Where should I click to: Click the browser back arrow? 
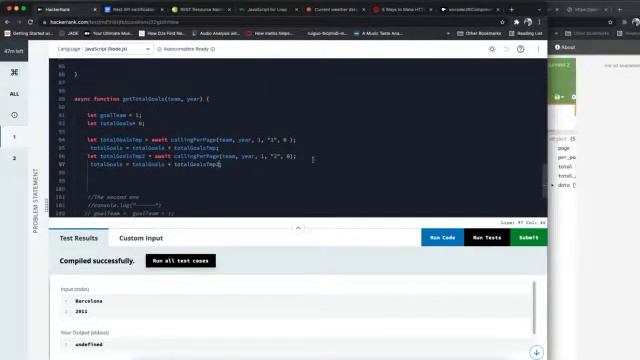pos(7,22)
